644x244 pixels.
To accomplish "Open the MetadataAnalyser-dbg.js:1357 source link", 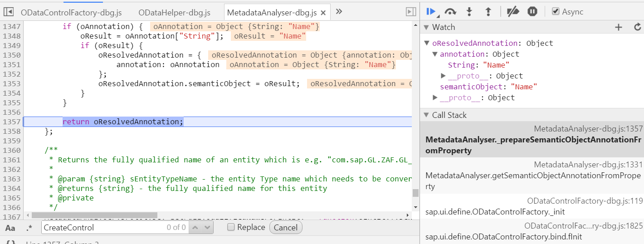I will click(588, 129).
